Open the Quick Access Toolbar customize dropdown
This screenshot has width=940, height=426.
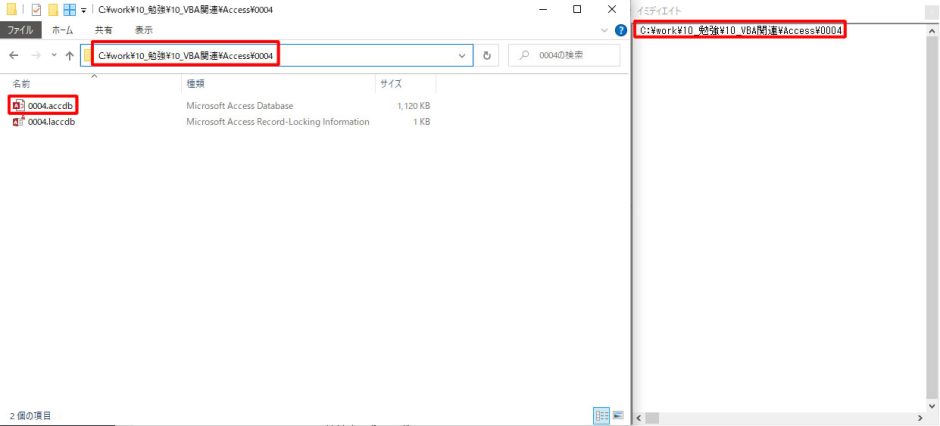[85, 10]
